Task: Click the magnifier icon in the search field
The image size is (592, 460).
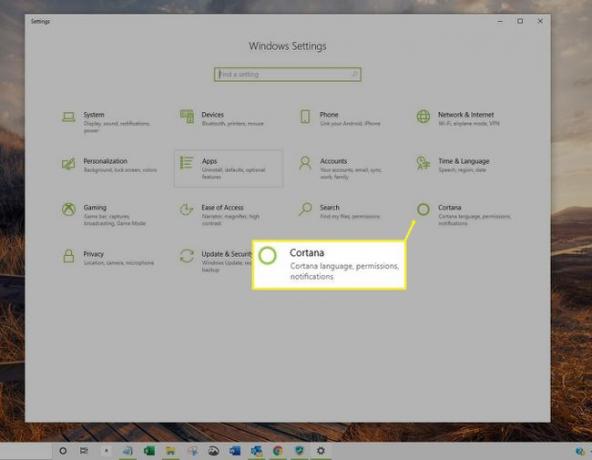Action: pos(355,74)
